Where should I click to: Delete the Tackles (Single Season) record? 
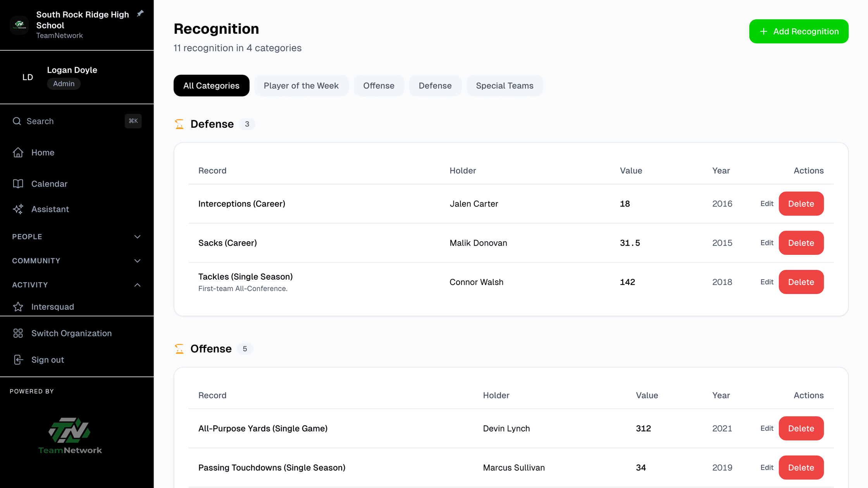pyautogui.click(x=801, y=282)
